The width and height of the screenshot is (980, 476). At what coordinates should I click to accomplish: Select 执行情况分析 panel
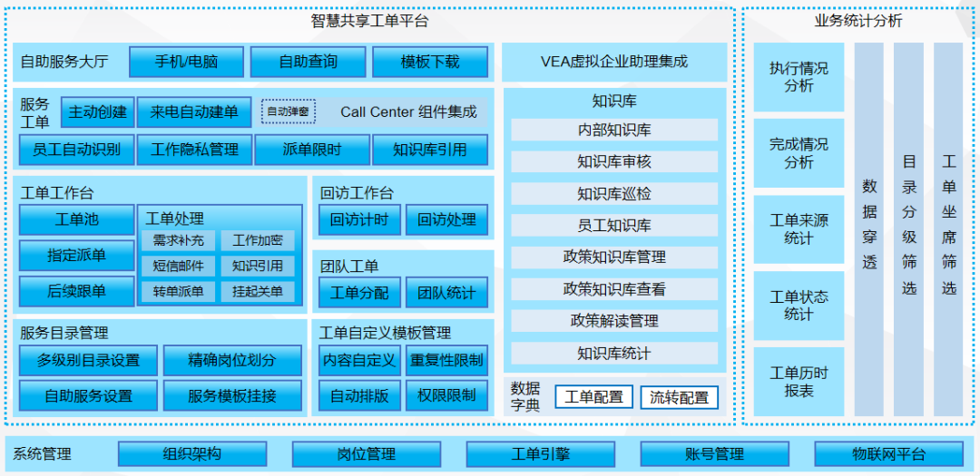point(799,78)
